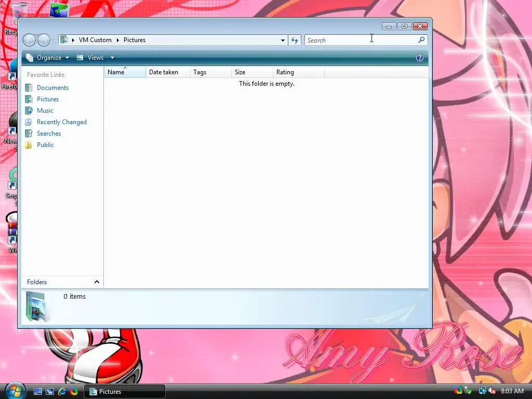Expand the Folders pane chevron
The height and width of the screenshot is (399, 532).
[97, 282]
